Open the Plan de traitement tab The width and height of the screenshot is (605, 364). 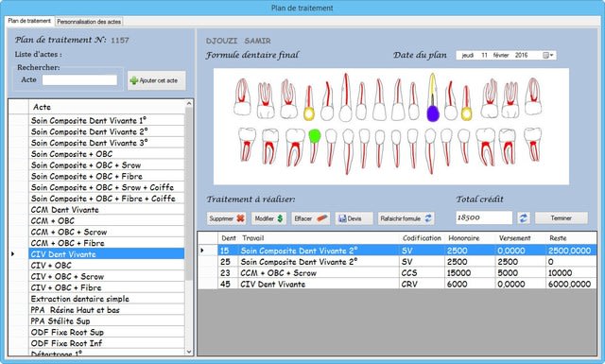29,21
